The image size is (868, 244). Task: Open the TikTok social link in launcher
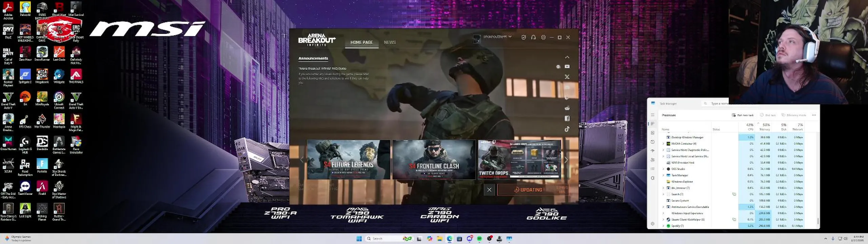pos(567,129)
